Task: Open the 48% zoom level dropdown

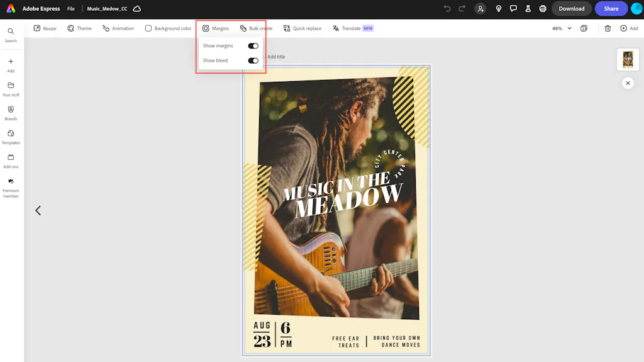Action: point(562,28)
